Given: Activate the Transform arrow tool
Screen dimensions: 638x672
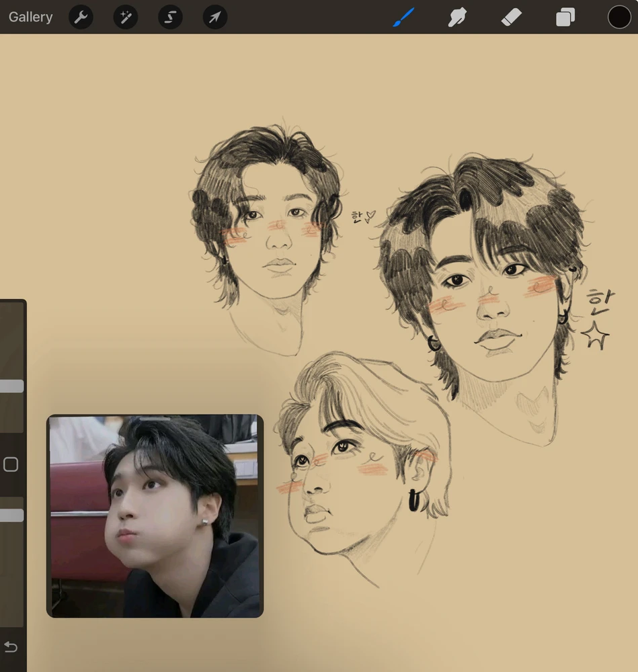Looking at the screenshot, I should [214, 17].
